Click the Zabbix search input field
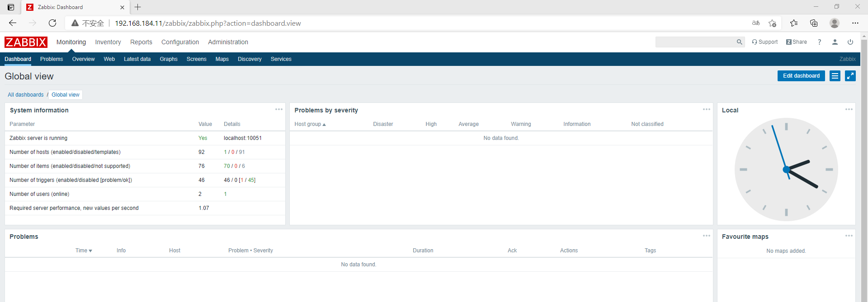This screenshot has width=868, height=302. (696, 42)
